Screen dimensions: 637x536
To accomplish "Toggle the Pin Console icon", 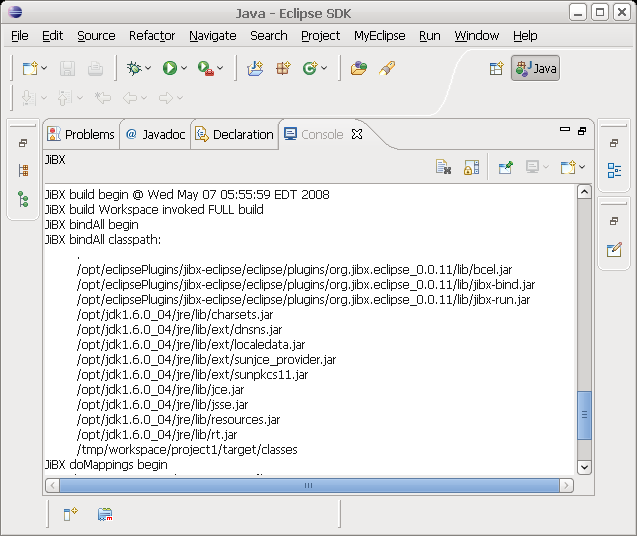I will pyautogui.click(x=506, y=167).
